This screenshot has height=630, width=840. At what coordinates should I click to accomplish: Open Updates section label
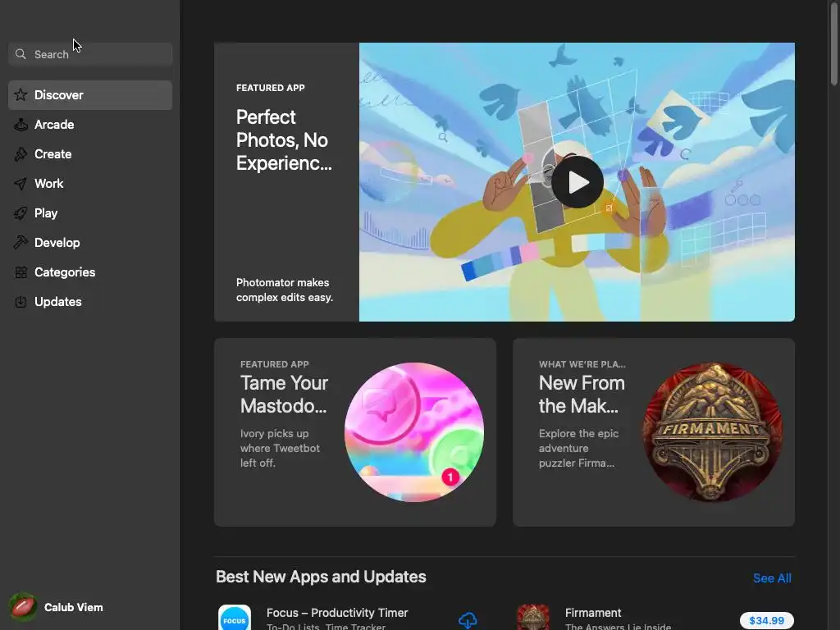point(58,302)
